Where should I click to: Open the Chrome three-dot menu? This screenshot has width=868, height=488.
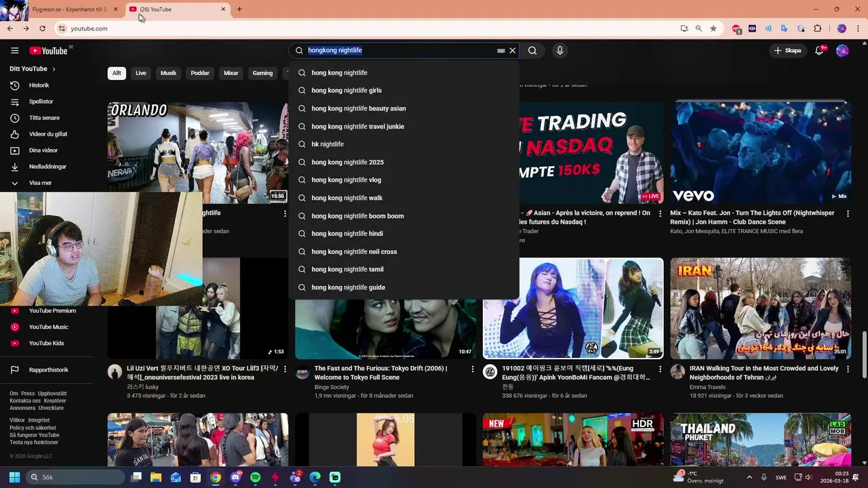[x=858, y=28]
